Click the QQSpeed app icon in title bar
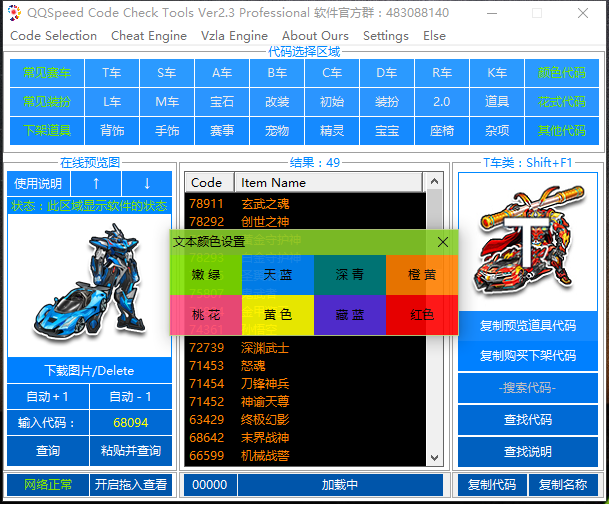 point(14,13)
